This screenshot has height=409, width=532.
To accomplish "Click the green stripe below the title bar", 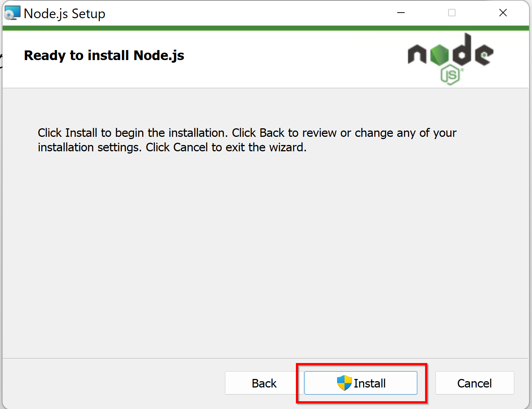I will click(x=266, y=28).
